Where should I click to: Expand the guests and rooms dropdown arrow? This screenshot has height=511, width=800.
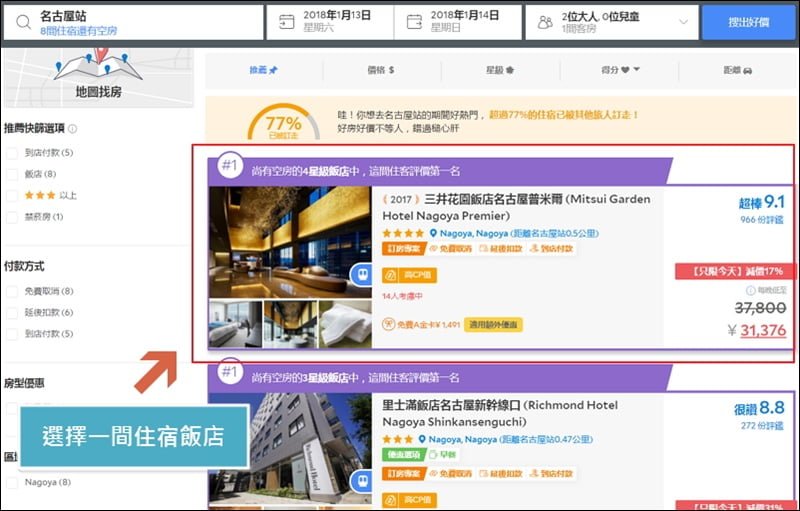(683, 22)
